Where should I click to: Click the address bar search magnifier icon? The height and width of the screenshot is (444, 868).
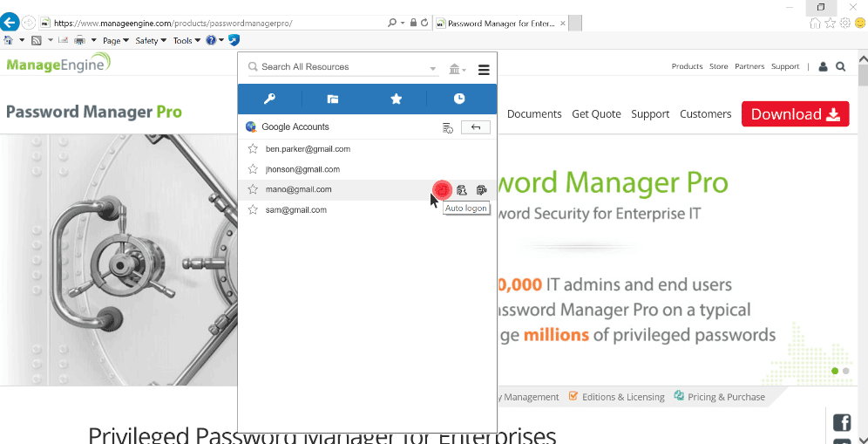pyautogui.click(x=392, y=23)
